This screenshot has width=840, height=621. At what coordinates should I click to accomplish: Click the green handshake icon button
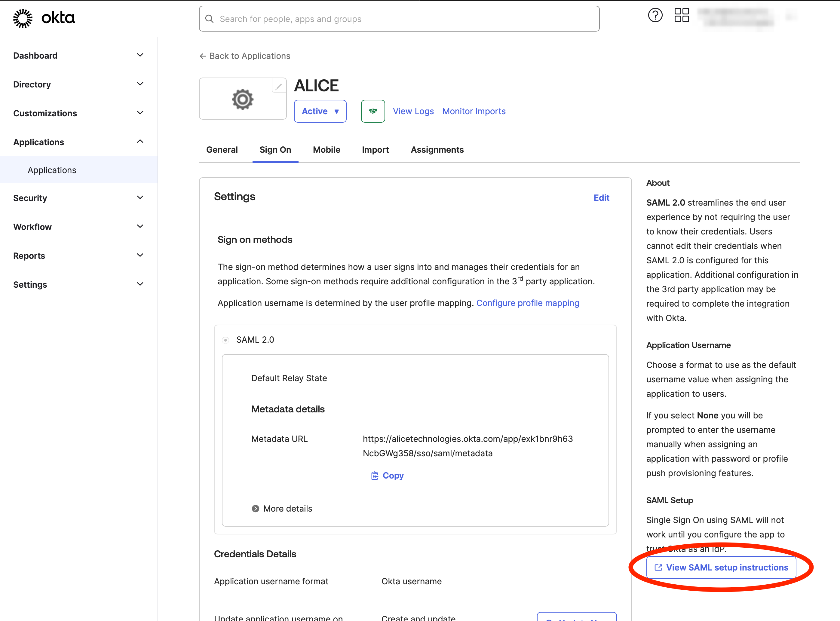pyautogui.click(x=372, y=111)
